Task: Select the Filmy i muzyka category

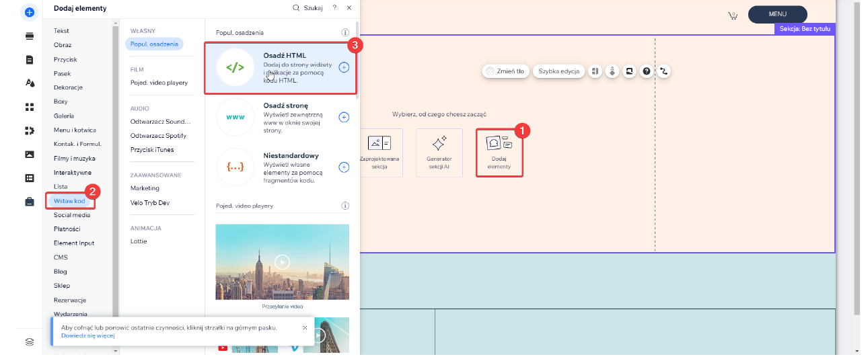Action: point(75,158)
